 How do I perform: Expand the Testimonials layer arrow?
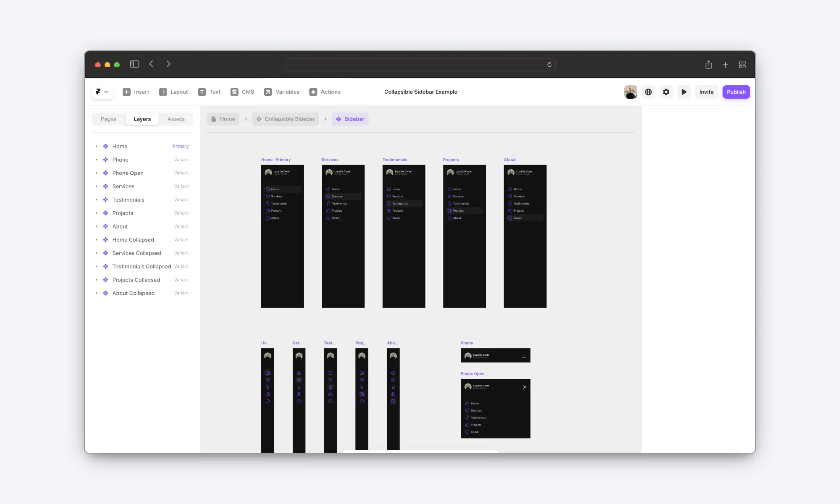point(97,200)
